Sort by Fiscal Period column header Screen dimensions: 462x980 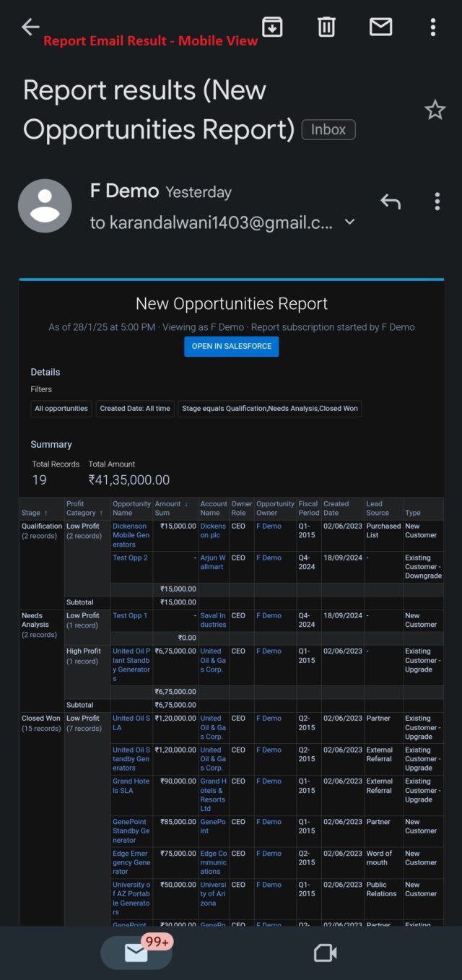point(308,508)
